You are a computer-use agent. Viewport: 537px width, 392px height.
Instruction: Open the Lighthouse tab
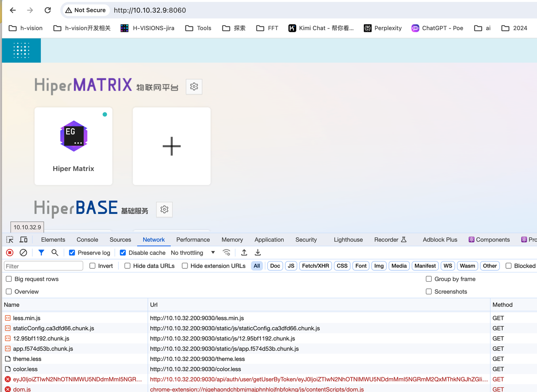[x=348, y=240]
